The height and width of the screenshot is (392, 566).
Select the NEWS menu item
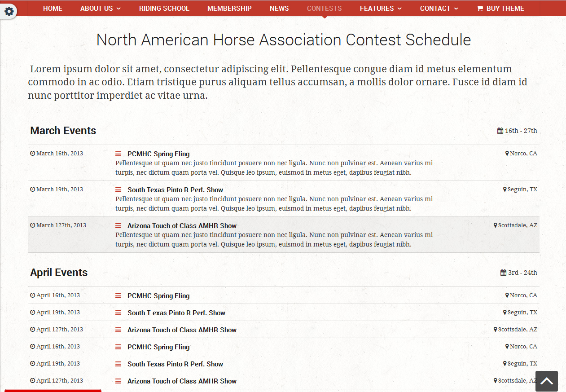pyautogui.click(x=279, y=8)
